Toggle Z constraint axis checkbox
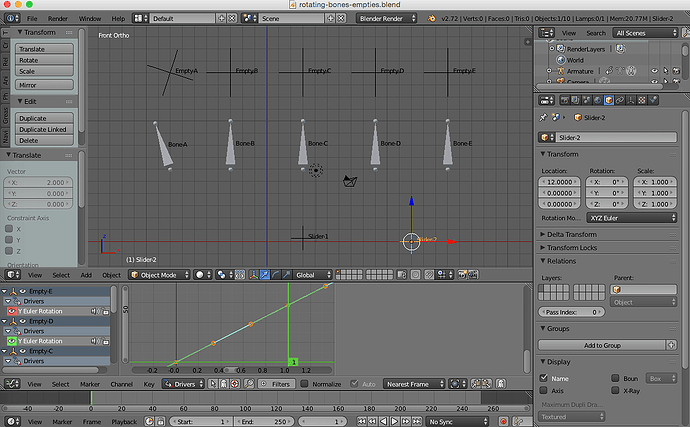Viewport: 690px width, 427px height. 9,250
